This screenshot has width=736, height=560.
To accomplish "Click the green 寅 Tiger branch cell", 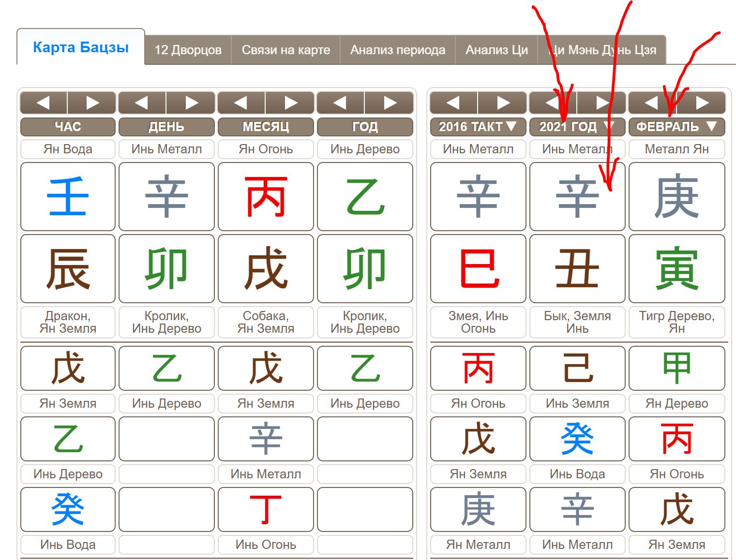I will 676,269.
